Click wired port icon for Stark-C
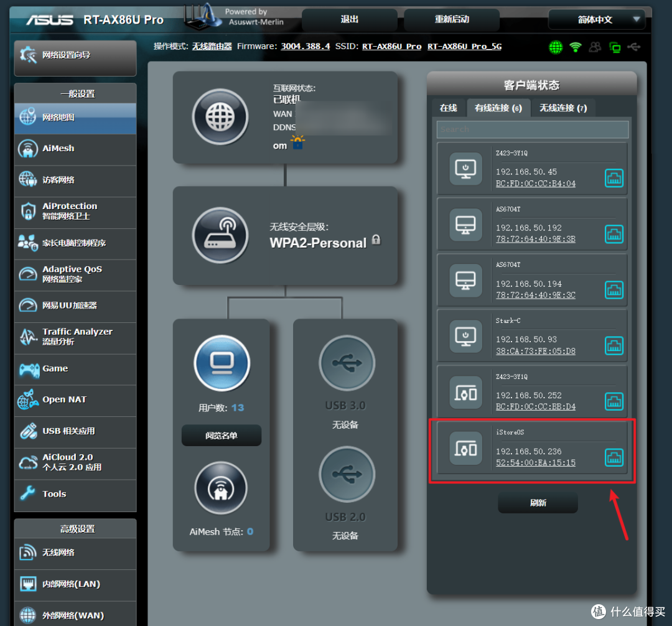 tap(614, 346)
